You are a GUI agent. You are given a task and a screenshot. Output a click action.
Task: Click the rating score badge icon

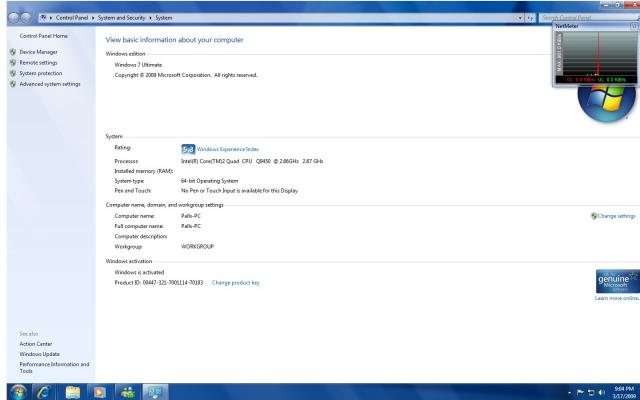[x=188, y=149]
